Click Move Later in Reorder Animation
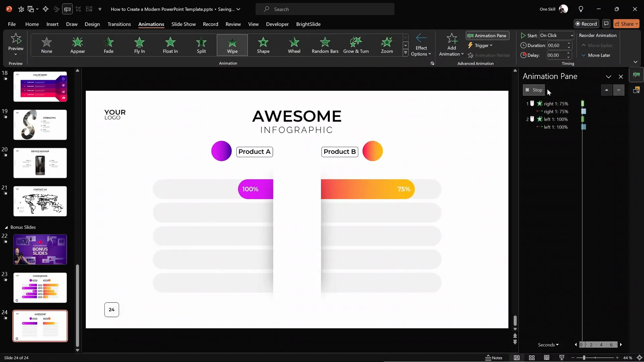Image resolution: width=644 pixels, height=362 pixels. coord(596,55)
